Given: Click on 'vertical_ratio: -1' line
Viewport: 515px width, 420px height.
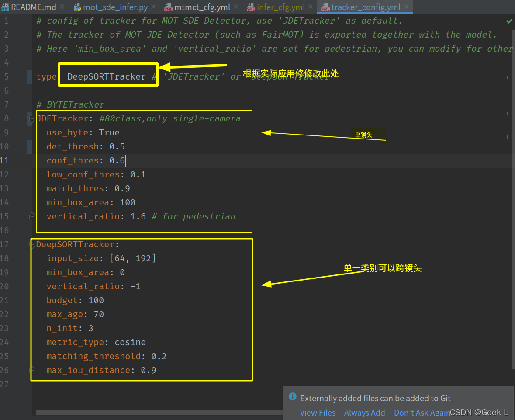Looking at the screenshot, I should [93, 287].
